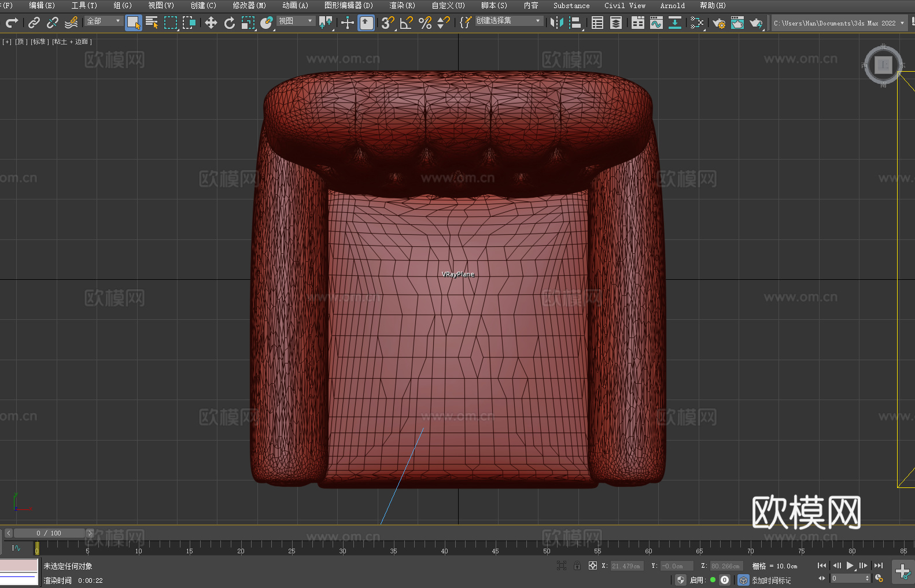Open the reference coordinate system 视图 dropdown
The width and height of the screenshot is (915, 588).
(x=296, y=21)
